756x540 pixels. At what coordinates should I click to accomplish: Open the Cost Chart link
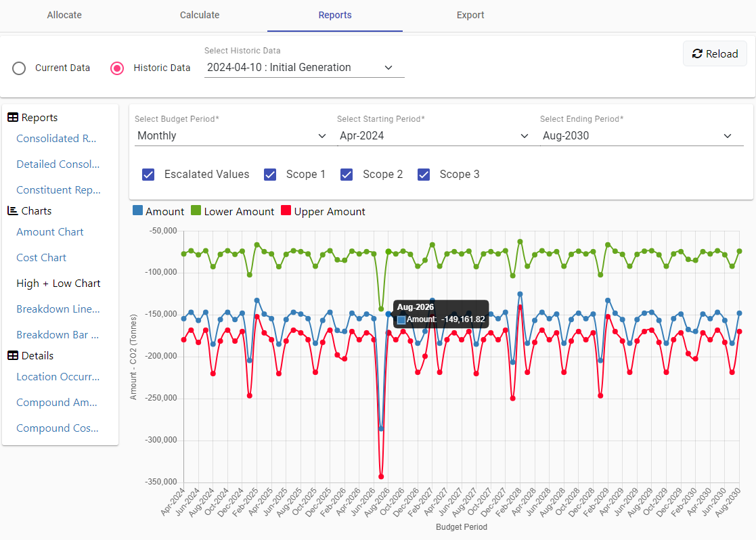coord(41,258)
